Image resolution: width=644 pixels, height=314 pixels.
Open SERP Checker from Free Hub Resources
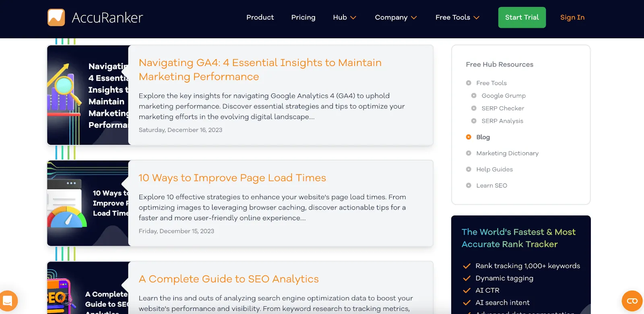click(503, 108)
